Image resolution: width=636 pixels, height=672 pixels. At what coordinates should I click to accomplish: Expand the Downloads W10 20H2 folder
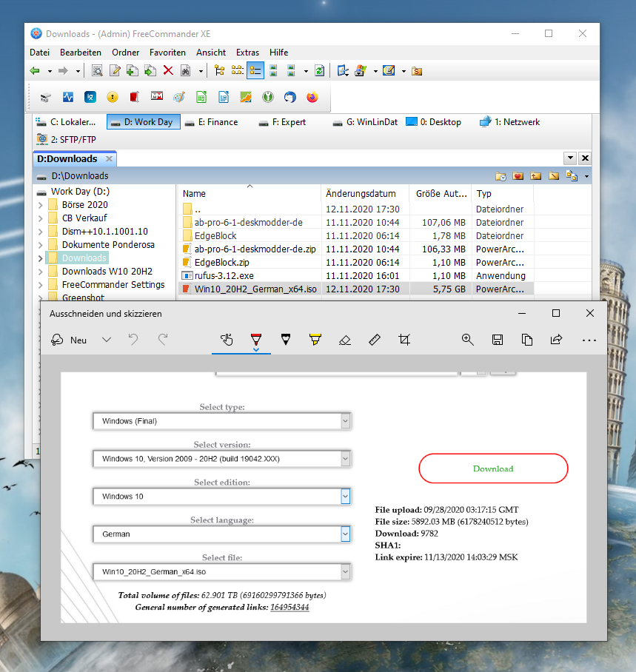click(x=40, y=272)
